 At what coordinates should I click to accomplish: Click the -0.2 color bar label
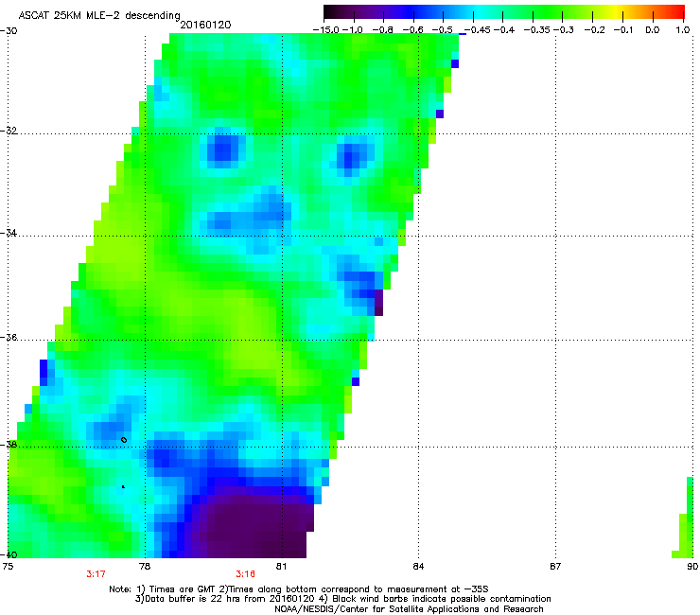[595, 30]
